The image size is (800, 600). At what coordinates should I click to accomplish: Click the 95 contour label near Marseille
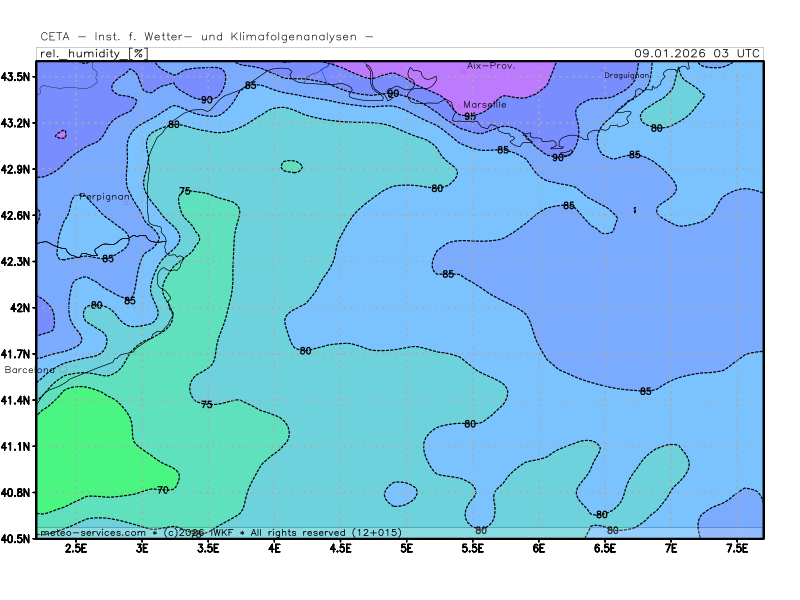pyautogui.click(x=470, y=117)
